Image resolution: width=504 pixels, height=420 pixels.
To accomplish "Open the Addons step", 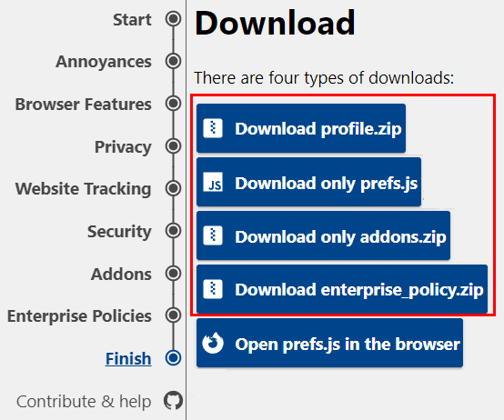I will coord(121,275).
